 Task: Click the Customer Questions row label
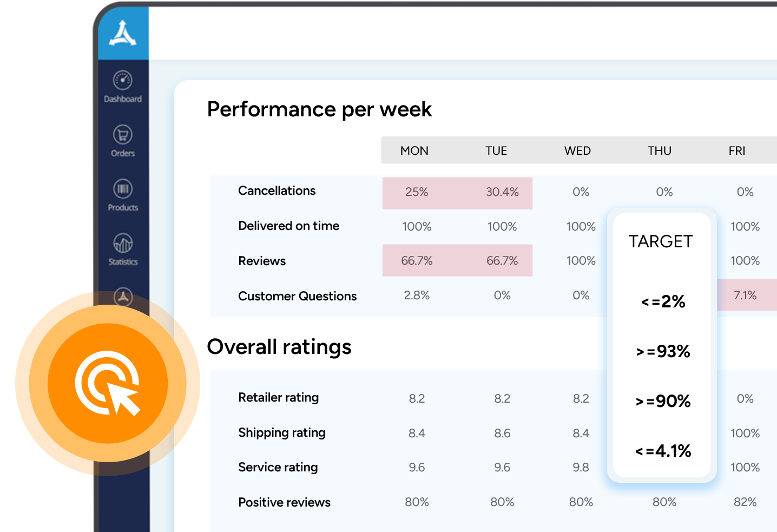(297, 297)
